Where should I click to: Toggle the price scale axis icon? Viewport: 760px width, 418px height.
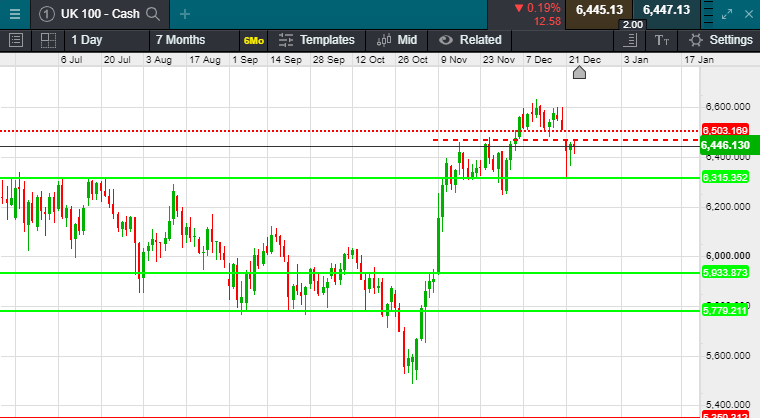click(630, 40)
